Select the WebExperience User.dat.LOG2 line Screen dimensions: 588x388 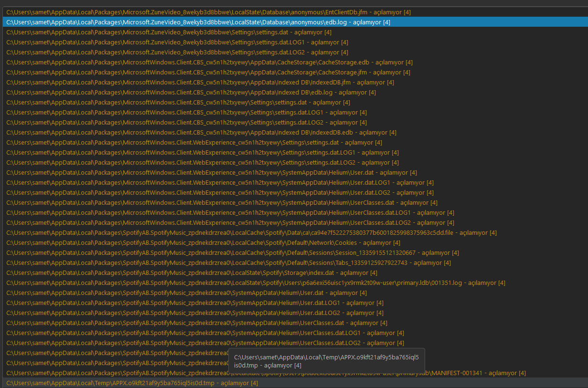(295, 192)
